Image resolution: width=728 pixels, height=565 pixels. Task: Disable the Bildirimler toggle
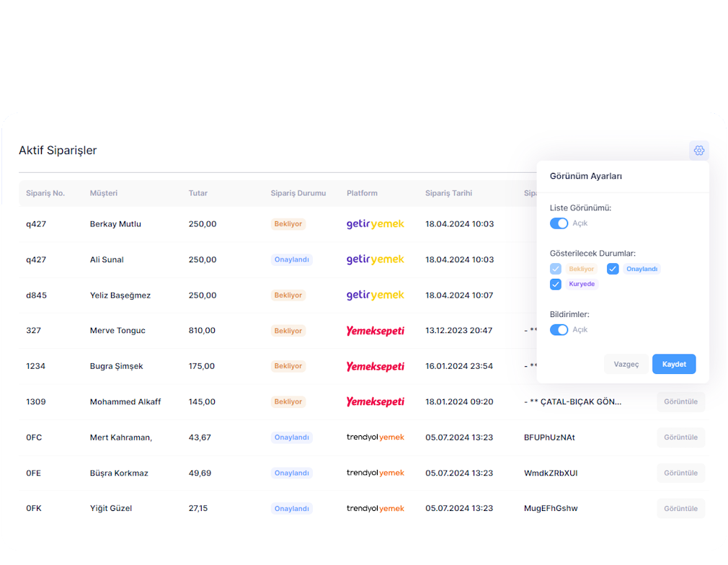pyautogui.click(x=559, y=330)
